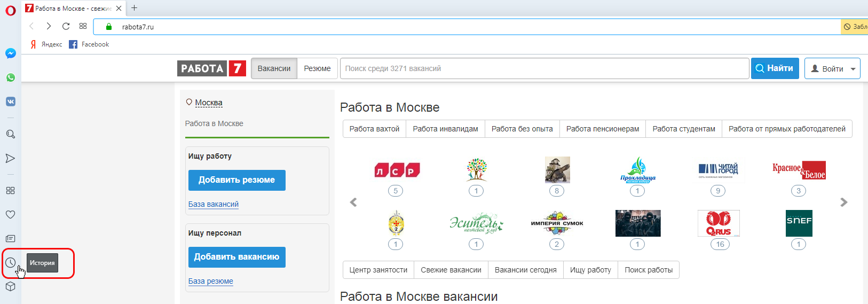Open the Красное & Белое employer logo

[x=799, y=170]
